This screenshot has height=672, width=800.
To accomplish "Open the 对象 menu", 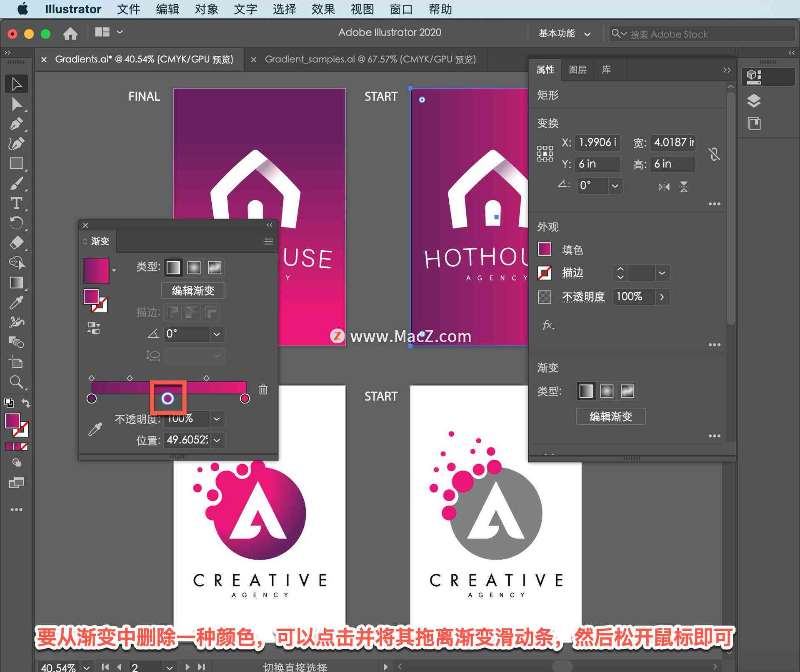I will (x=206, y=9).
